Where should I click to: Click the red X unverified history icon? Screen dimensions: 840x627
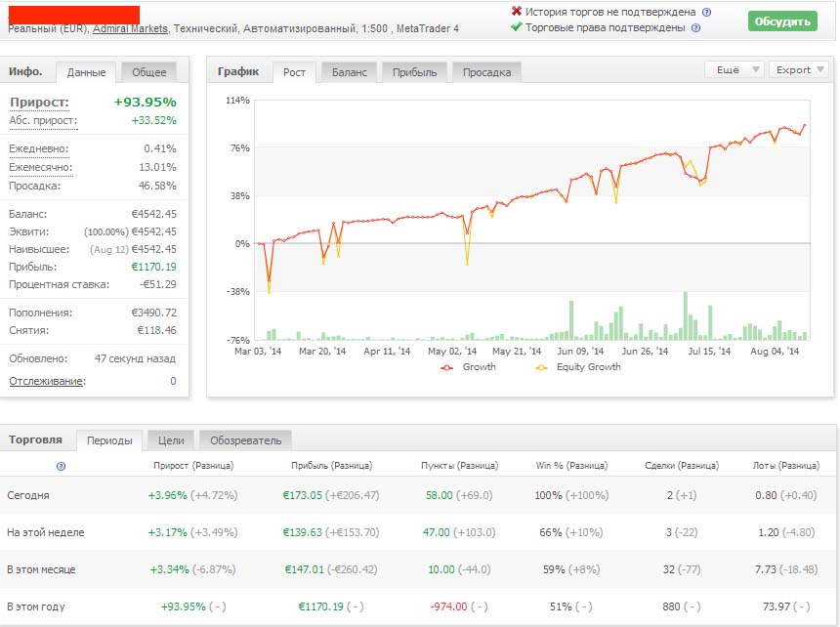click(516, 13)
